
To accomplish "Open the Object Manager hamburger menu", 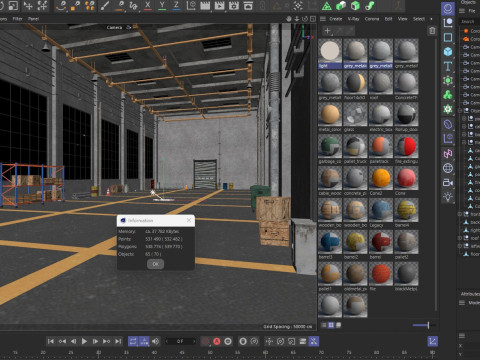I will point(462,11).
